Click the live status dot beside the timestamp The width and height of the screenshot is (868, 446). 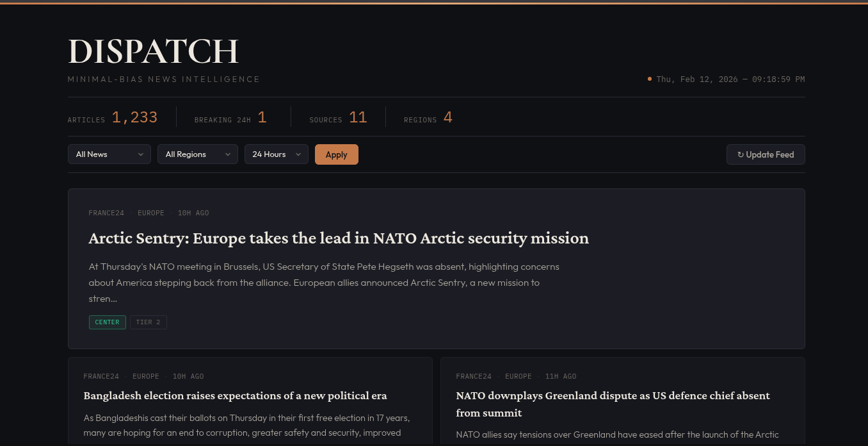click(650, 78)
